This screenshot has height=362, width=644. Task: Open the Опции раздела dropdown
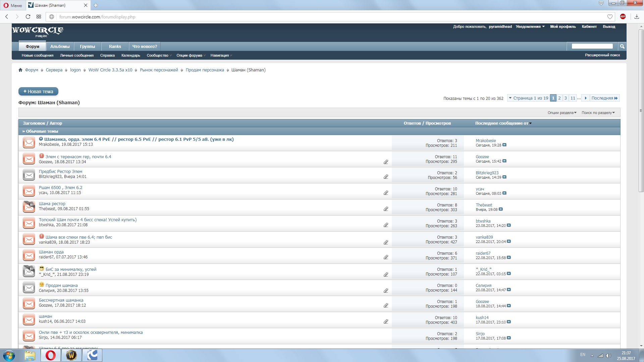click(x=562, y=113)
